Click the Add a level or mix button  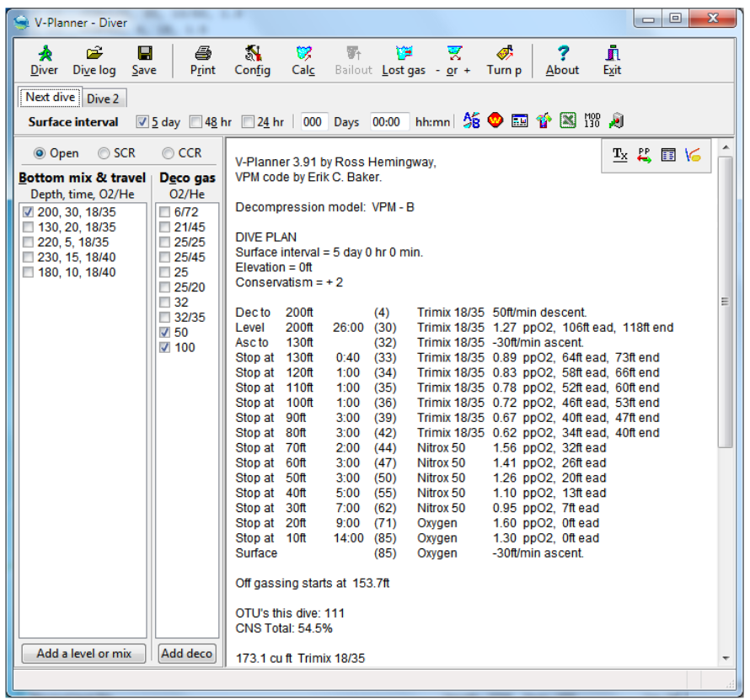click(82, 654)
